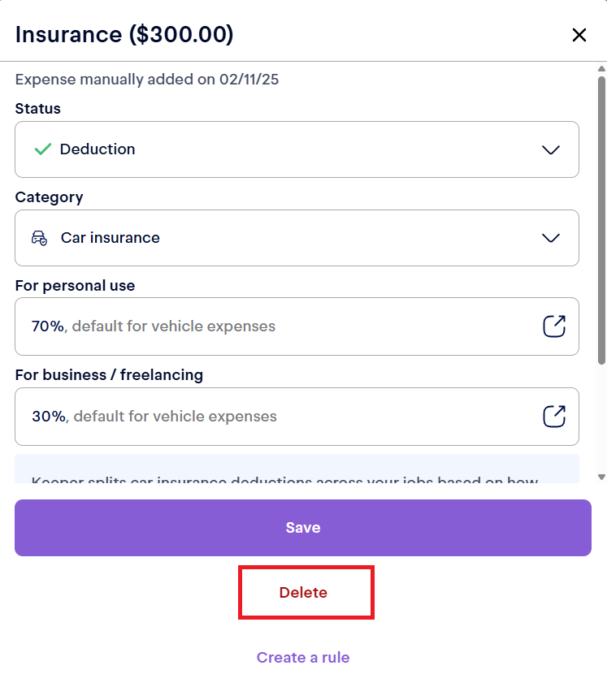The width and height of the screenshot is (607, 700).
Task: Click the car insurance category icon
Action: (39, 238)
